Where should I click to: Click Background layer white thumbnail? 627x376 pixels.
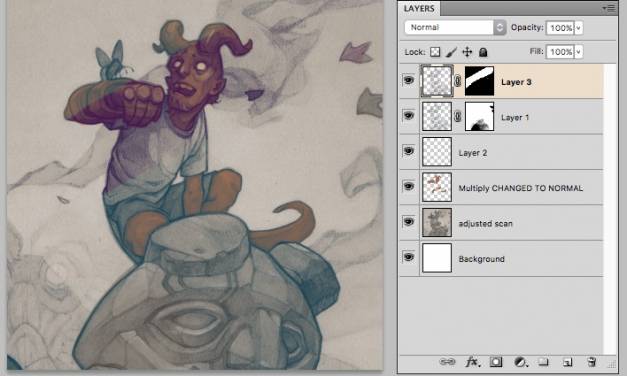click(437, 258)
